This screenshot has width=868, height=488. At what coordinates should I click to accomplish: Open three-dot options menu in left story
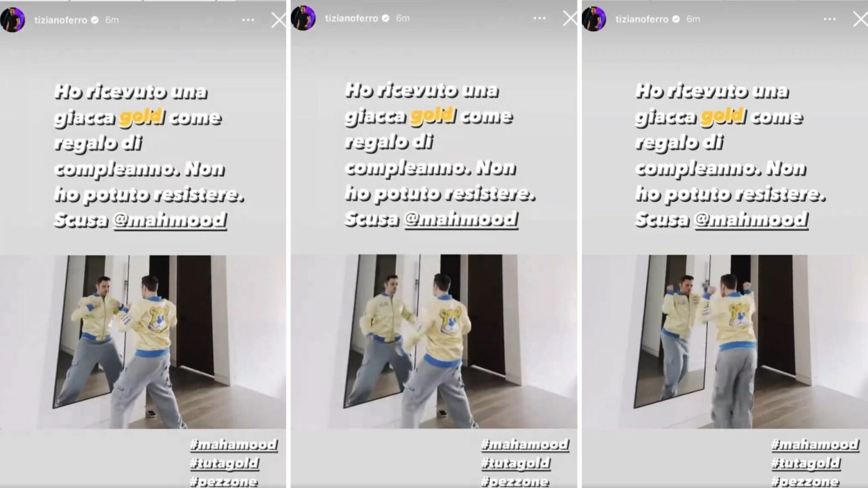coord(248,20)
